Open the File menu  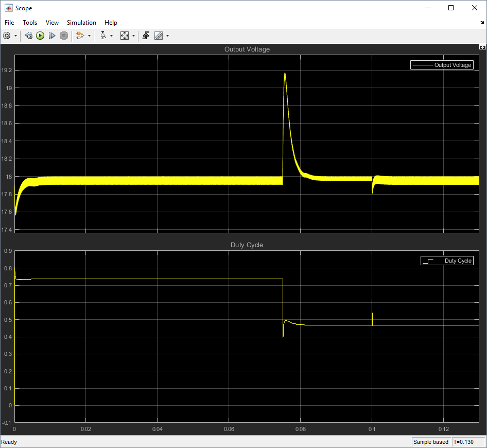(x=9, y=23)
